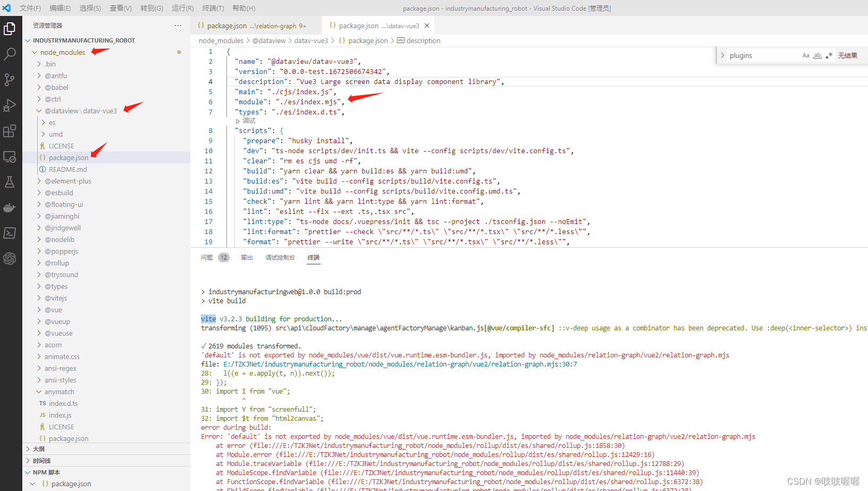The image size is (868, 491).
Task: Open LICENSE file under datav-vue3
Action: click(x=62, y=146)
